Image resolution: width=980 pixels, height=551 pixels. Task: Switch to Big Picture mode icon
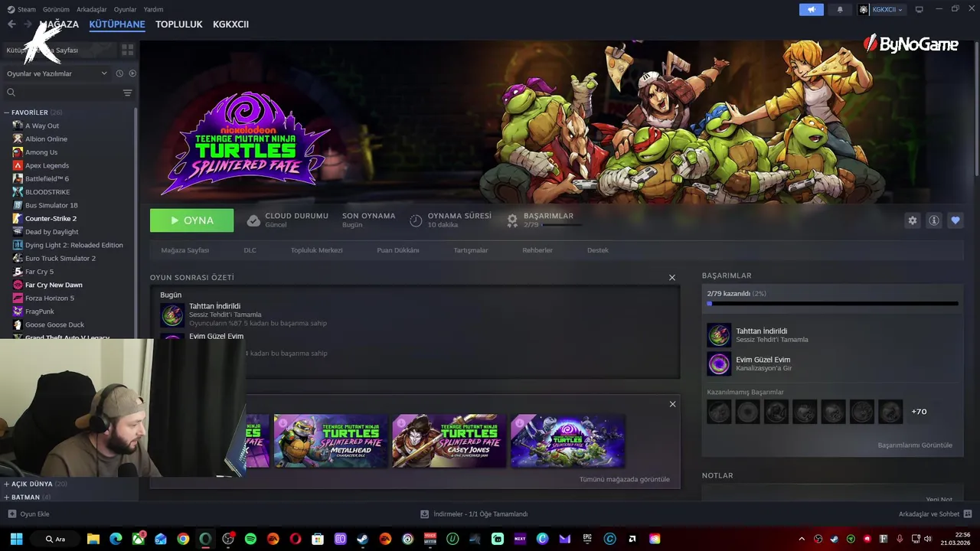(919, 9)
